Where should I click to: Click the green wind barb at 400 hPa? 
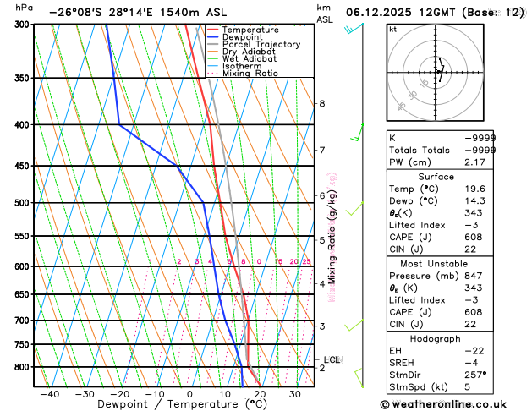coord(357,133)
